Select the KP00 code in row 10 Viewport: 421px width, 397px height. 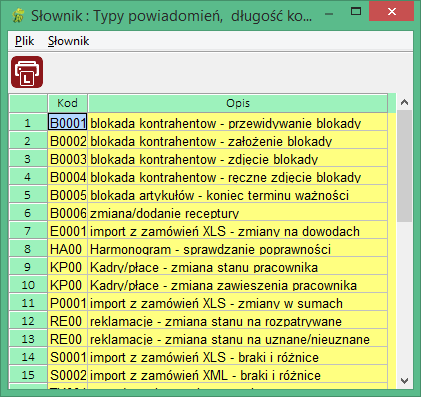[68, 285]
